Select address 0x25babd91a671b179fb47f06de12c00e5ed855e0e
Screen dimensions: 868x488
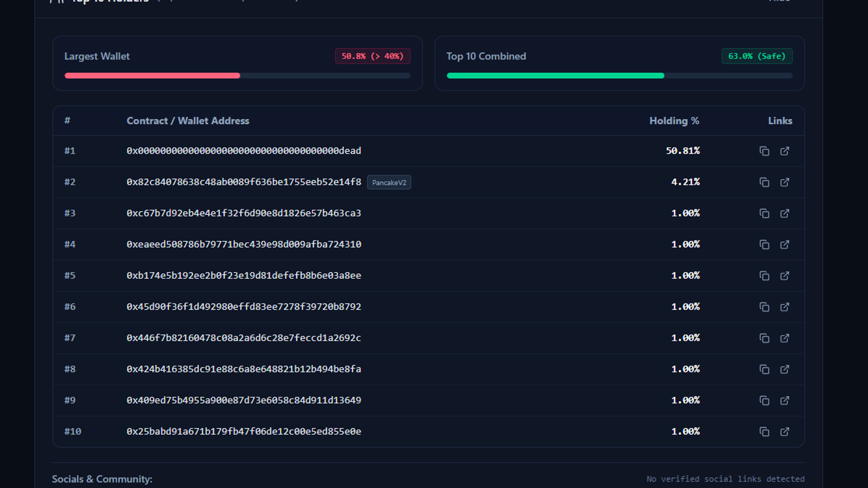pos(244,432)
